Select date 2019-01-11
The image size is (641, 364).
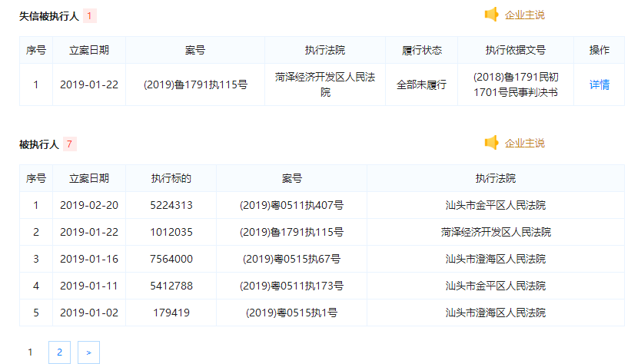click(89, 286)
